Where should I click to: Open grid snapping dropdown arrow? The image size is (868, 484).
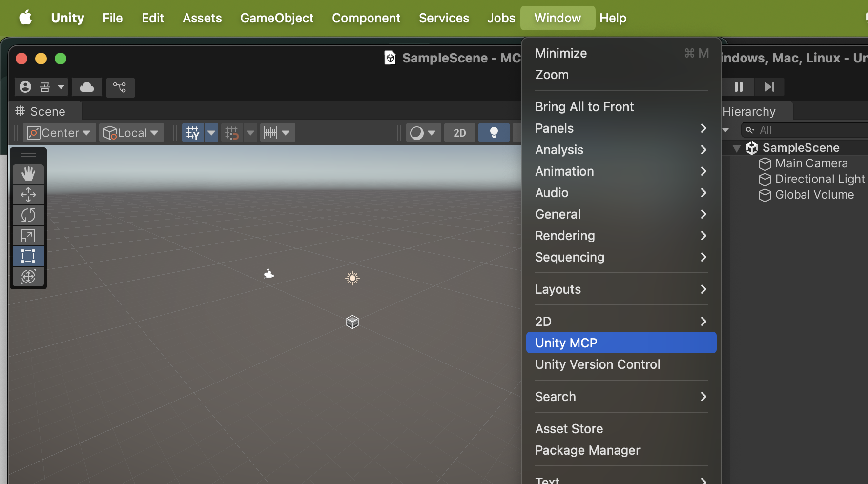pos(250,133)
